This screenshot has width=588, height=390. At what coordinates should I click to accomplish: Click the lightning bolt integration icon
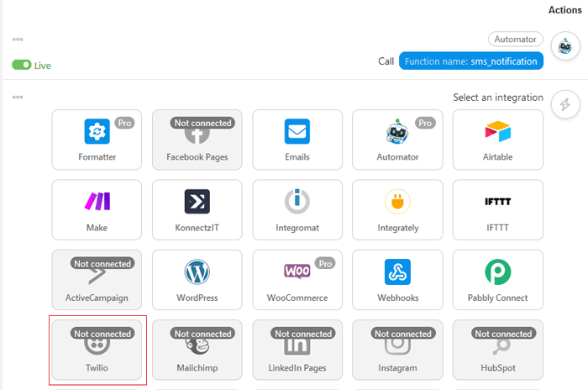click(x=565, y=104)
